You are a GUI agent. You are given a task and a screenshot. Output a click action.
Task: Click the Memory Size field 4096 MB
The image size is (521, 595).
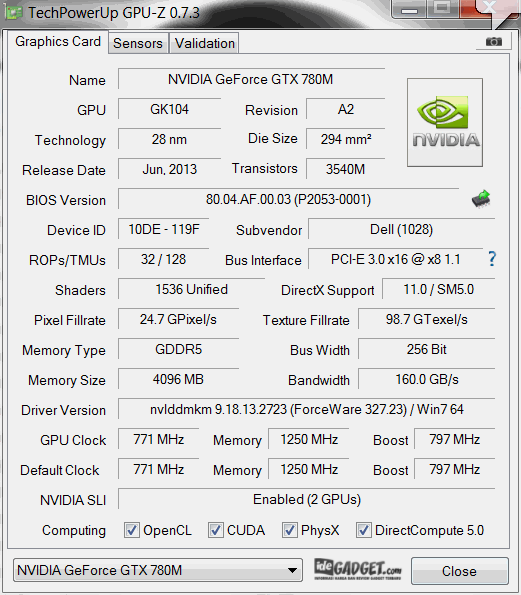pyautogui.click(x=178, y=379)
